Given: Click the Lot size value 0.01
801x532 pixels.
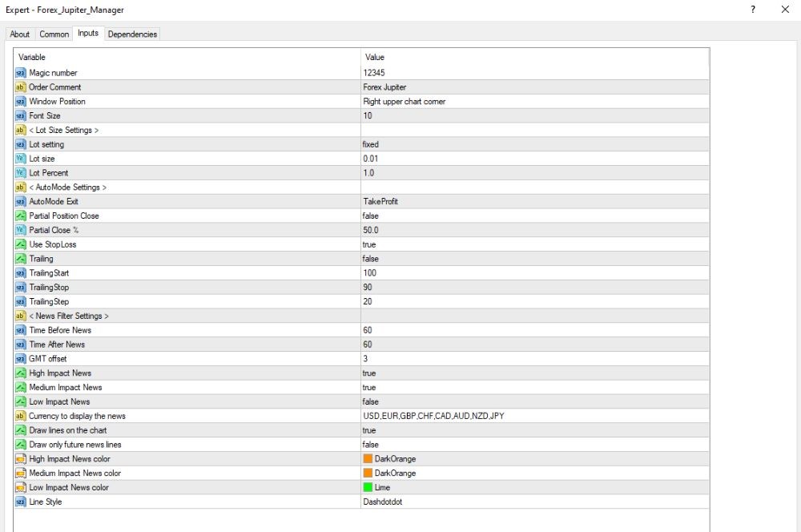Looking at the screenshot, I should (x=370, y=159).
